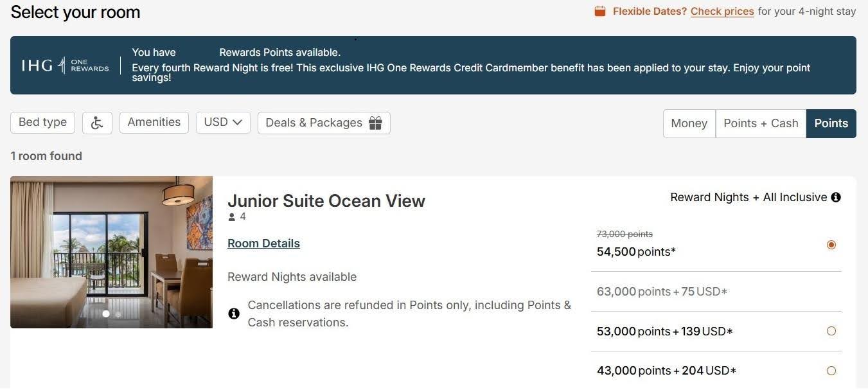Image resolution: width=868 pixels, height=390 pixels.
Task: Switch to the Points + Cash tab
Action: [761, 123]
